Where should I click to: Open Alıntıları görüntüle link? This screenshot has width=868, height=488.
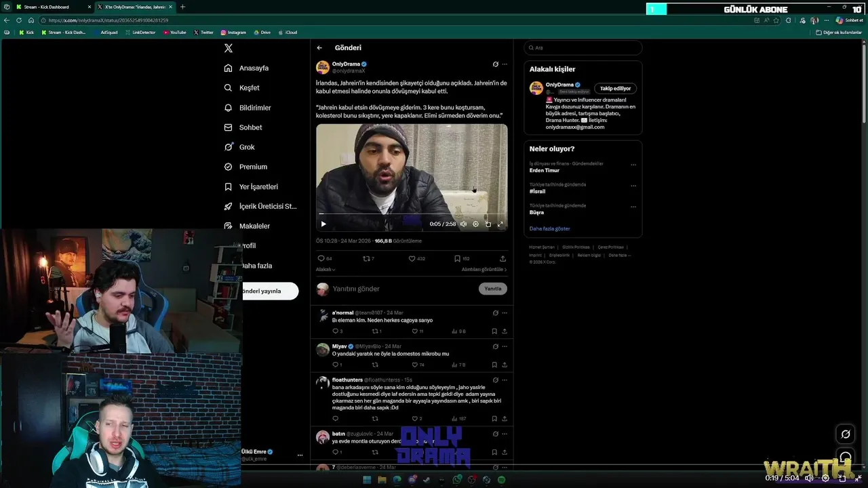pyautogui.click(x=484, y=270)
